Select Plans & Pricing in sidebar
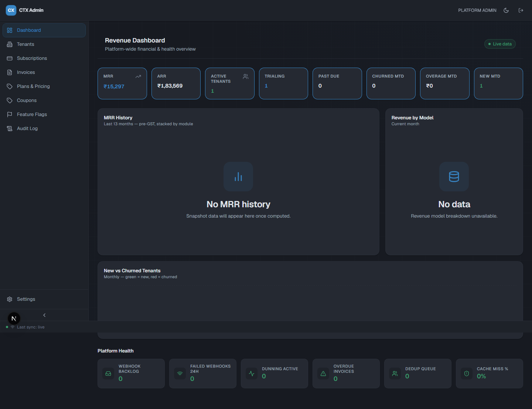The image size is (532, 409). pos(44,86)
